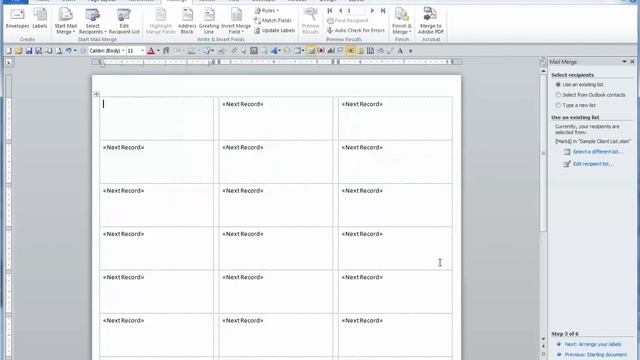The image size is (640, 360).
Task: Click the table move handle above the labels
Action: [96, 94]
